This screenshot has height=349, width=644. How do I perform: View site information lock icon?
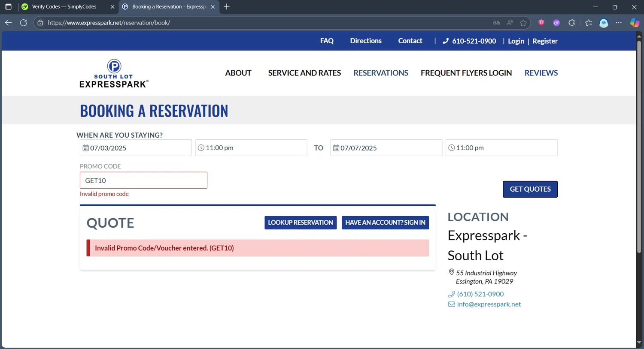(x=40, y=23)
